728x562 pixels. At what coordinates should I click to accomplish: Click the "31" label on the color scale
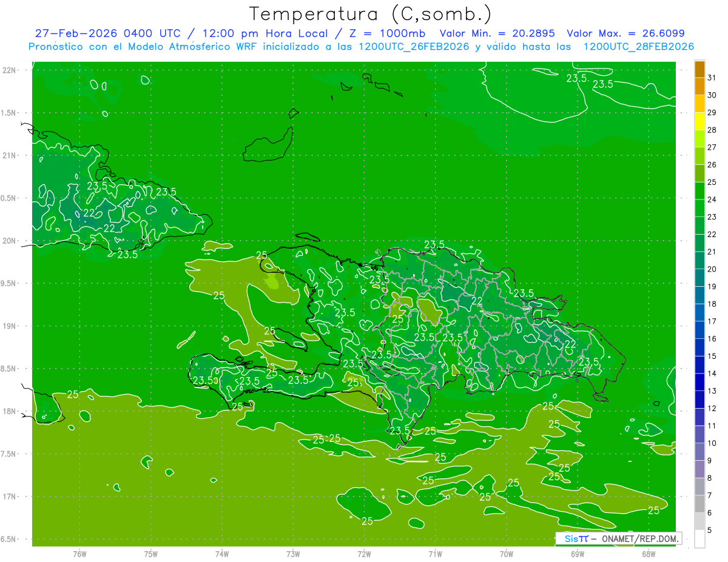(x=712, y=78)
